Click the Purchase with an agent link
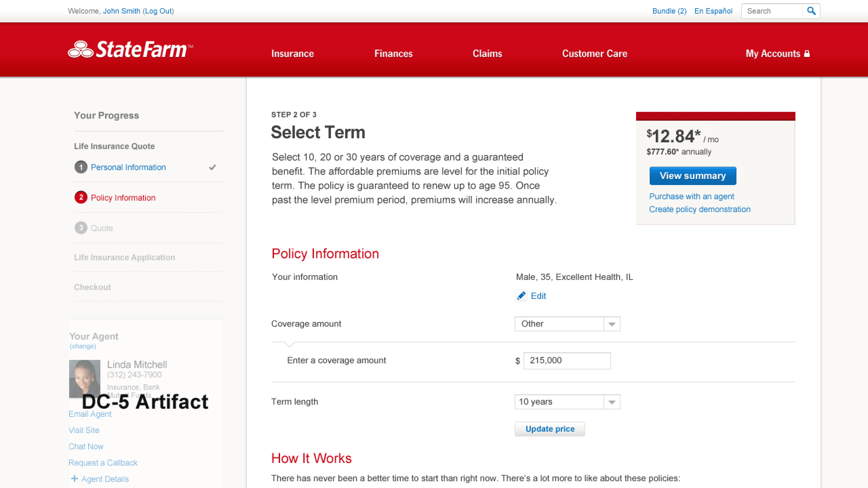This screenshot has width=868, height=488. pos(691,197)
